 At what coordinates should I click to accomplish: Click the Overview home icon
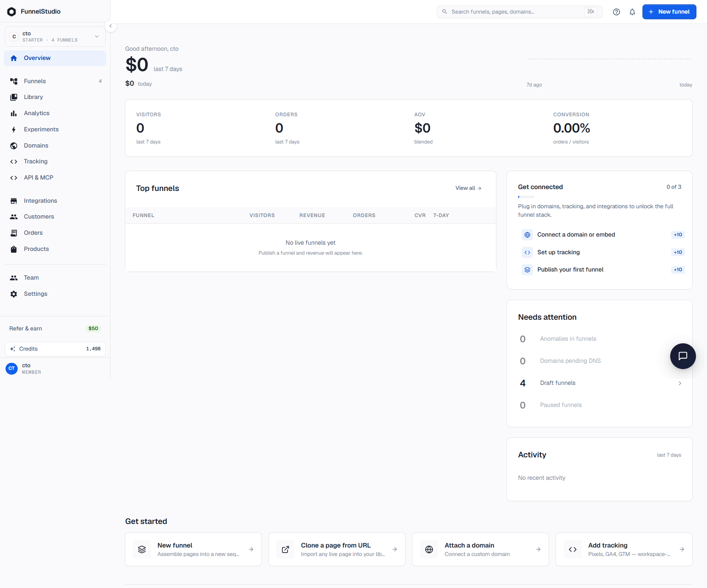click(x=14, y=58)
